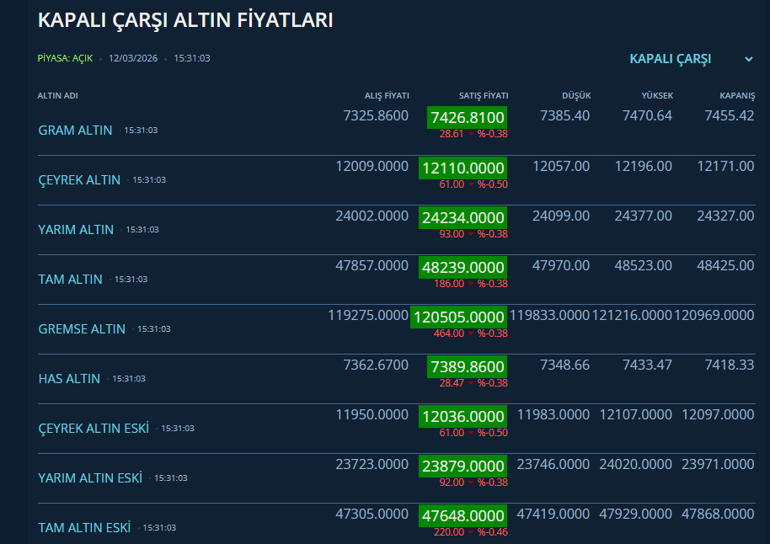Click the Tam Altın link
This screenshot has height=544, width=770.
[70, 279]
